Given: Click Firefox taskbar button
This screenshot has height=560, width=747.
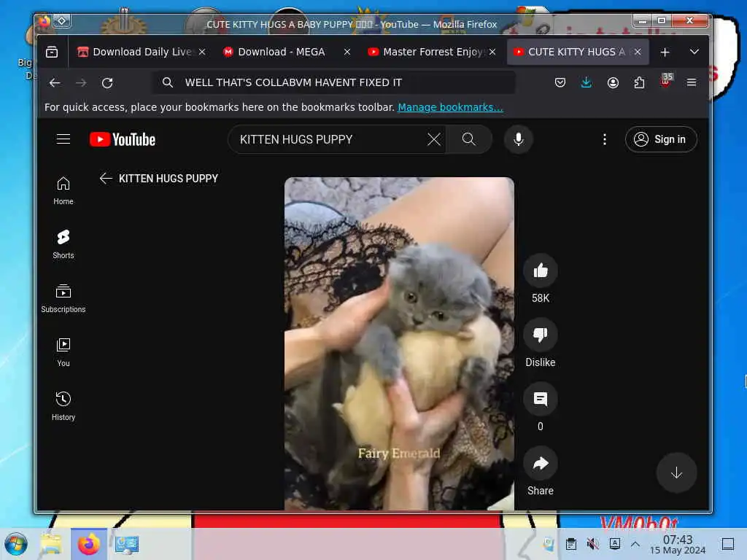Looking at the screenshot, I should pyautogui.click(x=88, y=544).
